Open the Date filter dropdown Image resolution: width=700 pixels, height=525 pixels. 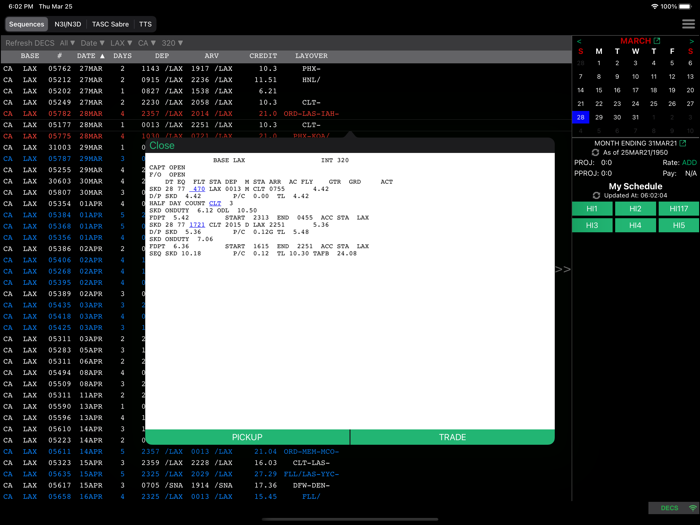92,43
